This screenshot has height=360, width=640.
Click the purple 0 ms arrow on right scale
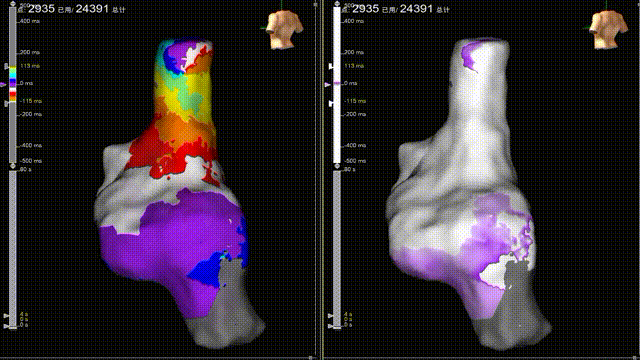(x=327, y=84)
